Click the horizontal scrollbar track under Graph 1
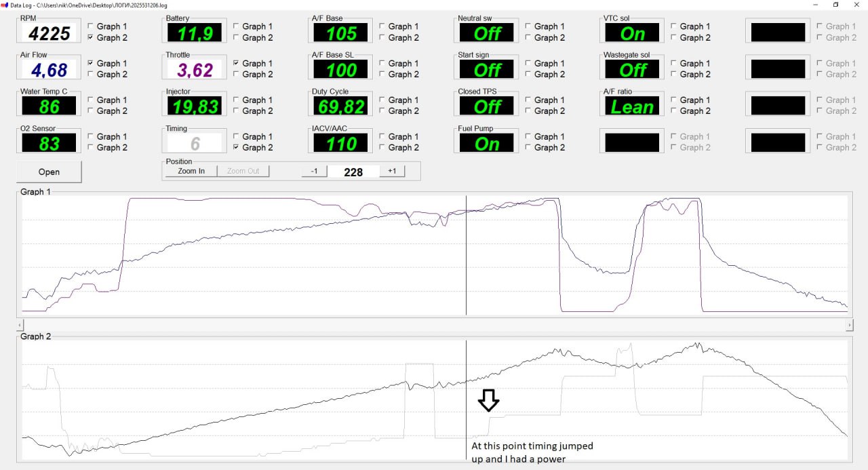This screenshot has width=868, height=470. 434,326
